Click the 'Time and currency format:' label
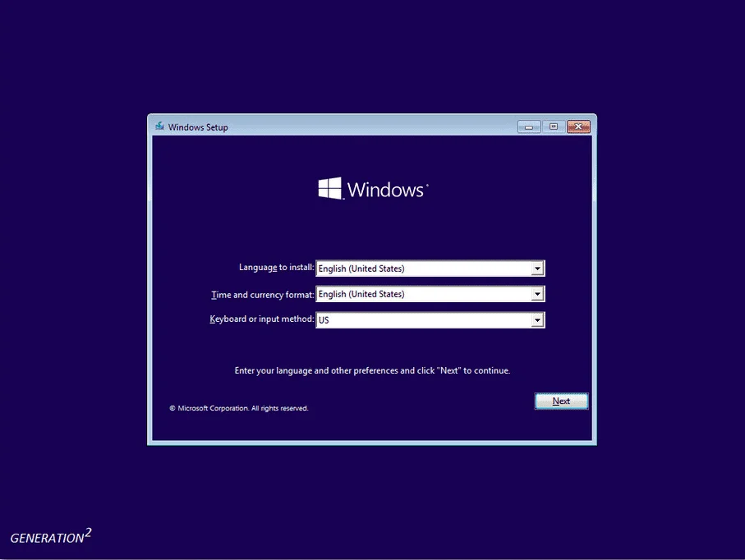The width and height of the screenshot is (745, 560). tap(263, 295)
